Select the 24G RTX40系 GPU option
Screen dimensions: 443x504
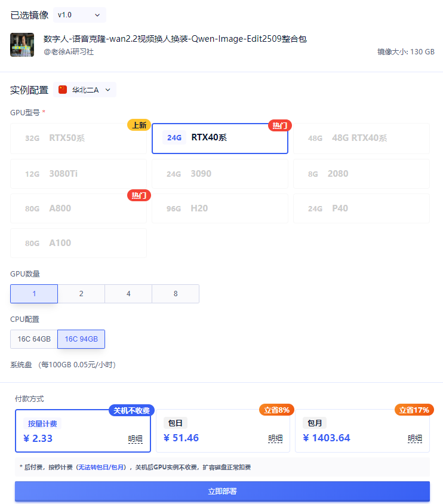220,138
